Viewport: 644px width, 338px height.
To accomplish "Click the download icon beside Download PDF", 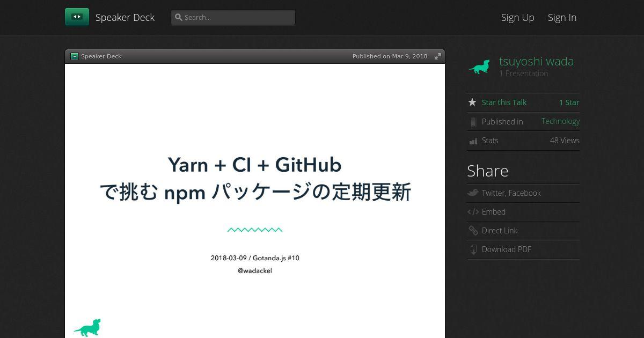I will point(473,249).
